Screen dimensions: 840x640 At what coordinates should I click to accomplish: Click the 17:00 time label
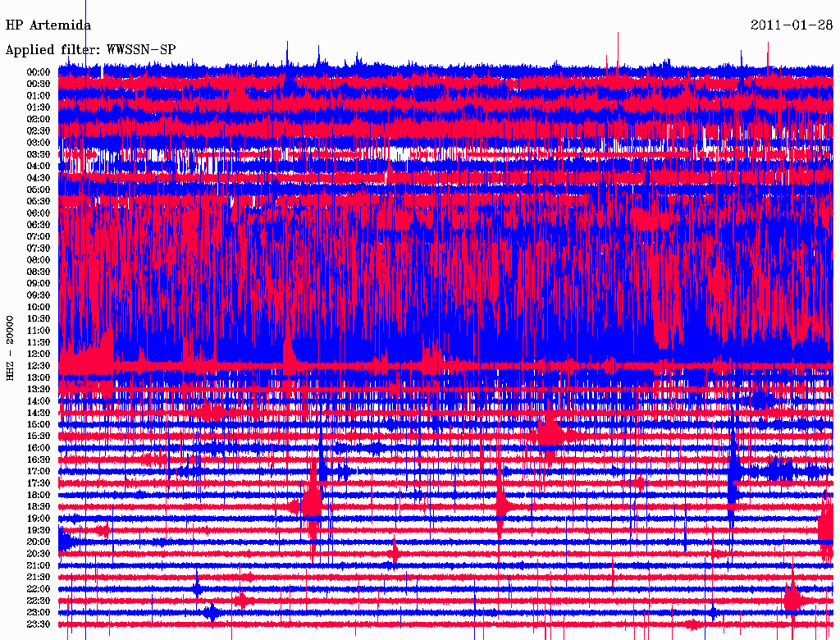[39, 471]
